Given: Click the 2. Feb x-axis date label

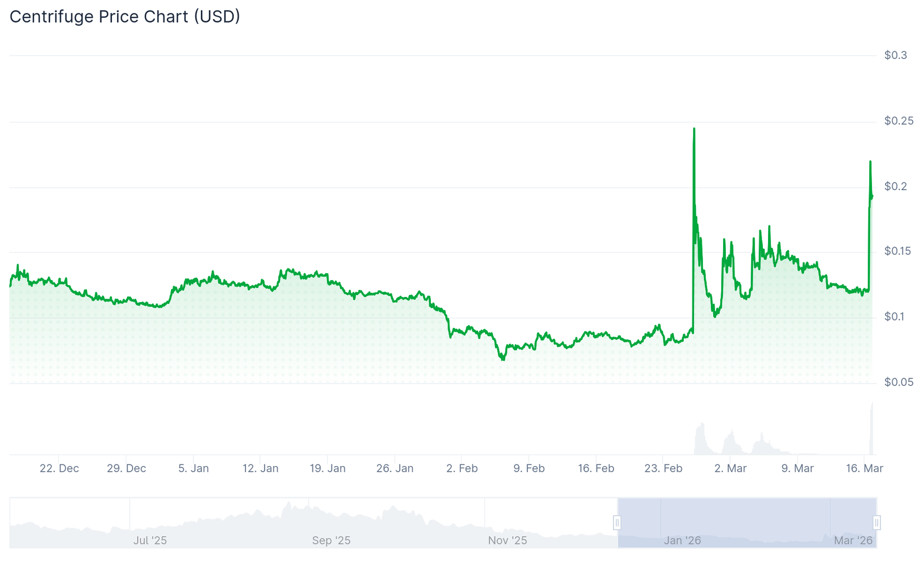Looking at the screenshot, I should click(x=462, y=468).
